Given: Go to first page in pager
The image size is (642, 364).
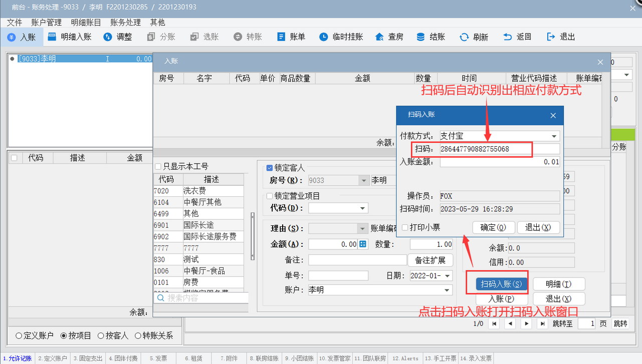Looking at the screenshot, I should click(x=495, y=324).
